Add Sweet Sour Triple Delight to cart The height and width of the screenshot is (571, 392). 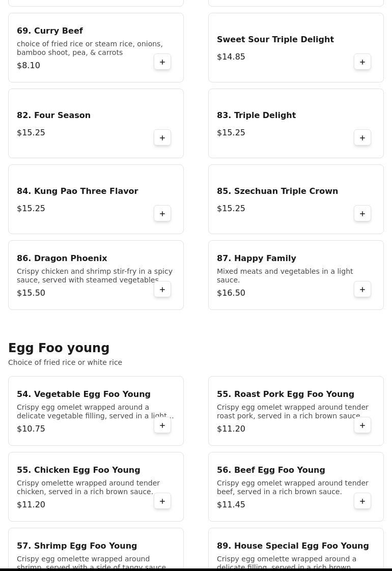point(362,62)
